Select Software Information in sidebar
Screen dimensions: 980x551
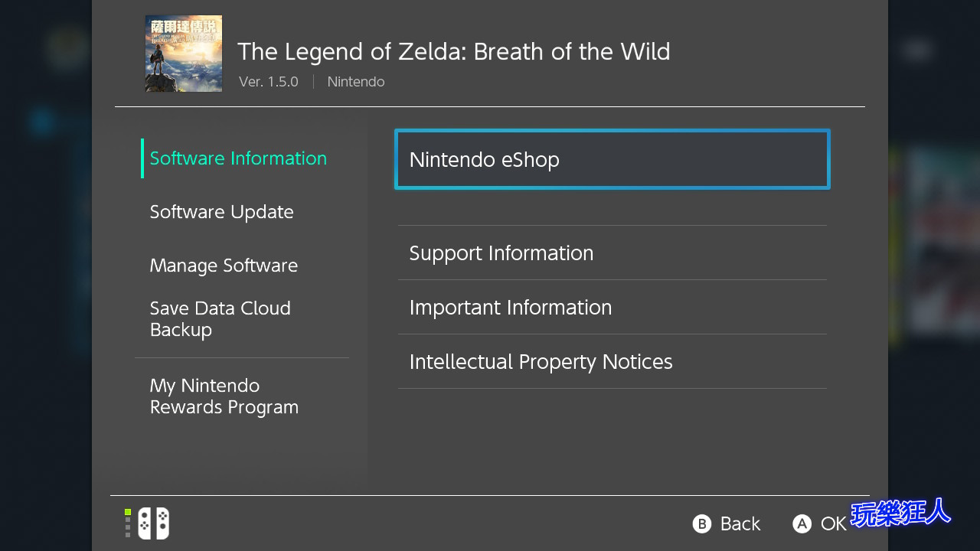coord(238,158)
